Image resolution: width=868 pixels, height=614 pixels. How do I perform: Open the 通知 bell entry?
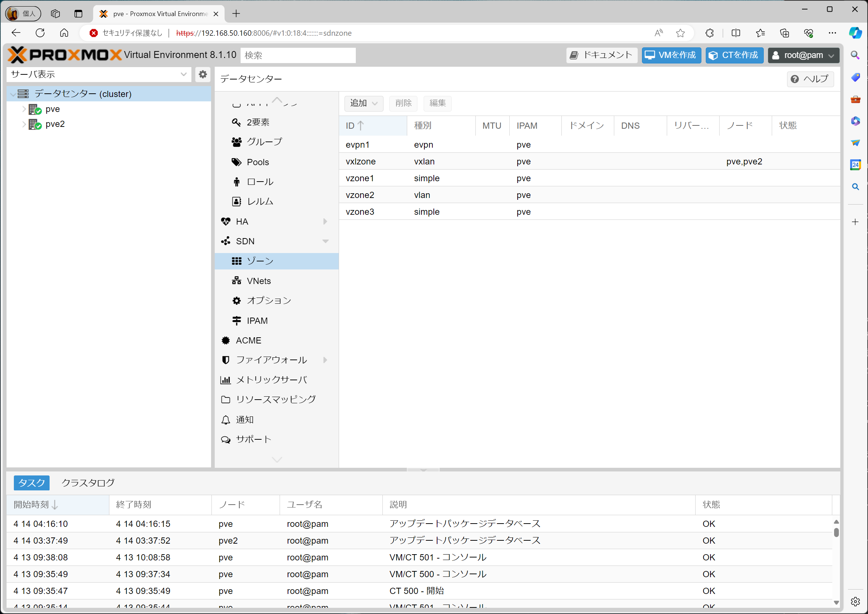(244, 419)
